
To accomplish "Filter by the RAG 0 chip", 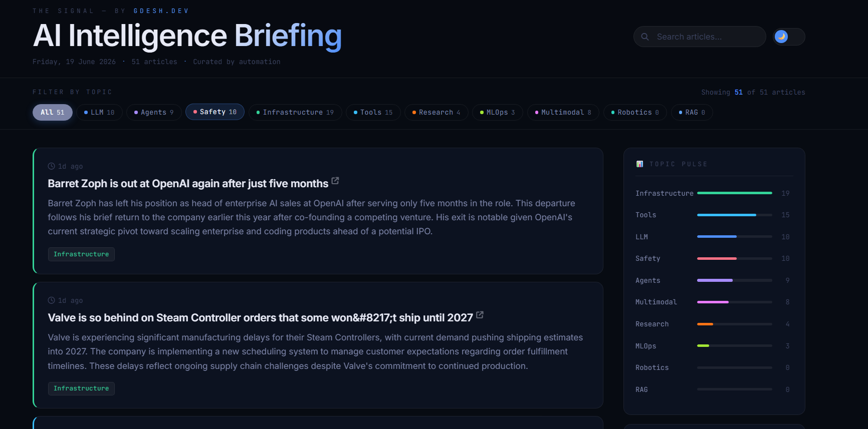I will [692, 112].
